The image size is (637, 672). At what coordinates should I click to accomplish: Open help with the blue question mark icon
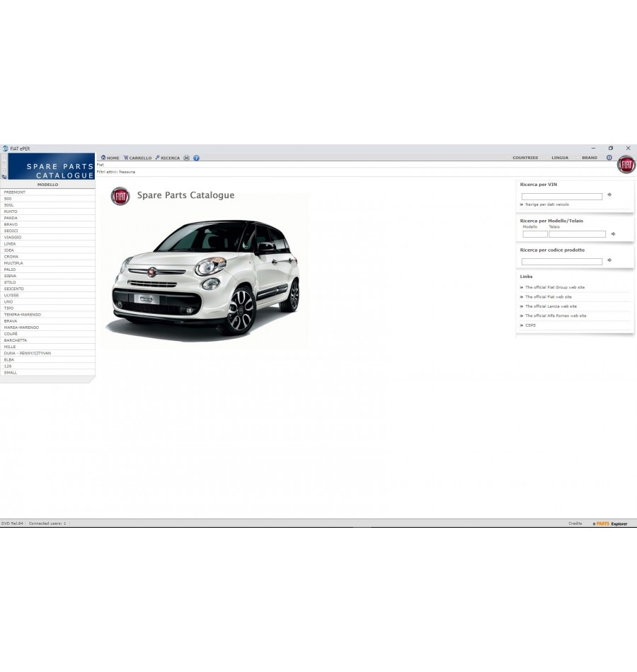[x=197, y=158]
